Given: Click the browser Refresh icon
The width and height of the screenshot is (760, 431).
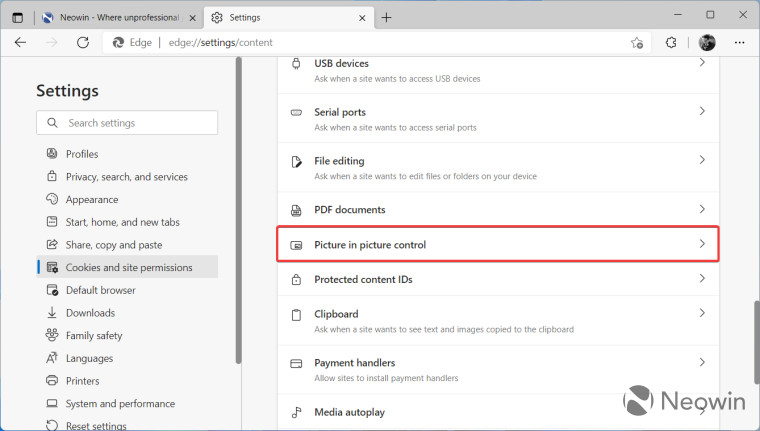Looking at the screenshot, I should click(x=83, y=43).
